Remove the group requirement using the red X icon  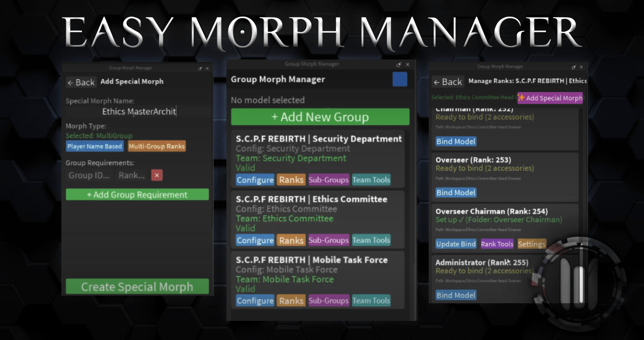(156, 175)
